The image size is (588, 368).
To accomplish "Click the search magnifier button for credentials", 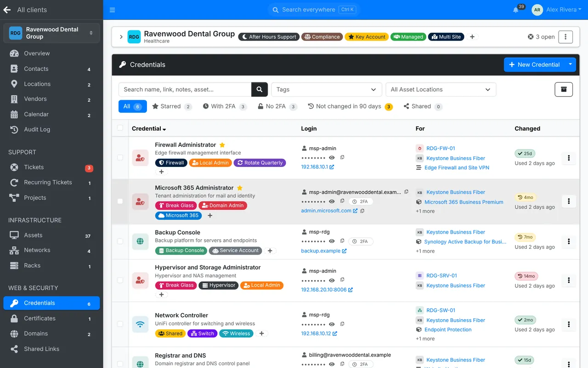I will [x=259, y=89].
